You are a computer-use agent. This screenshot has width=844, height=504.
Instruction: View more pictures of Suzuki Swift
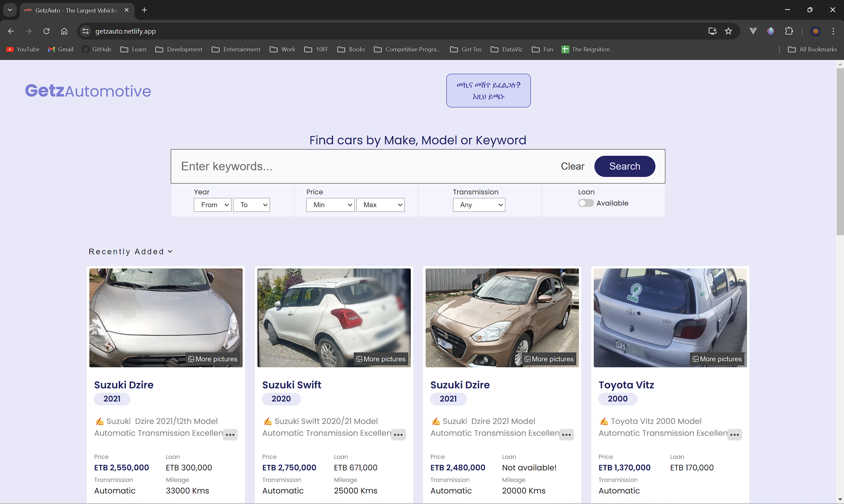(x=381, y=359)
